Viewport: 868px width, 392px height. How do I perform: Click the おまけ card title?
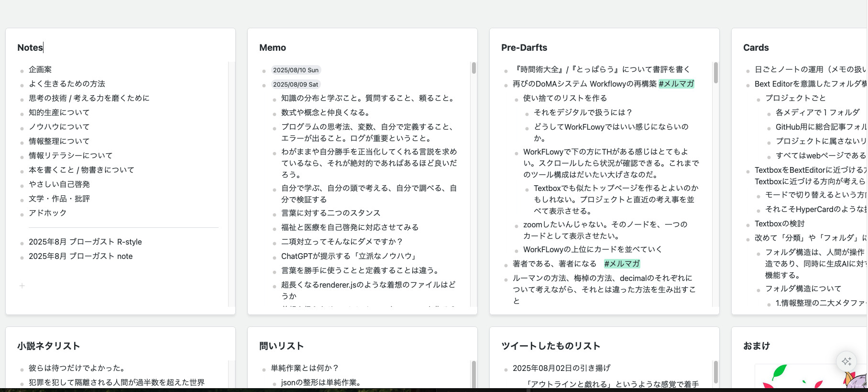757,346
